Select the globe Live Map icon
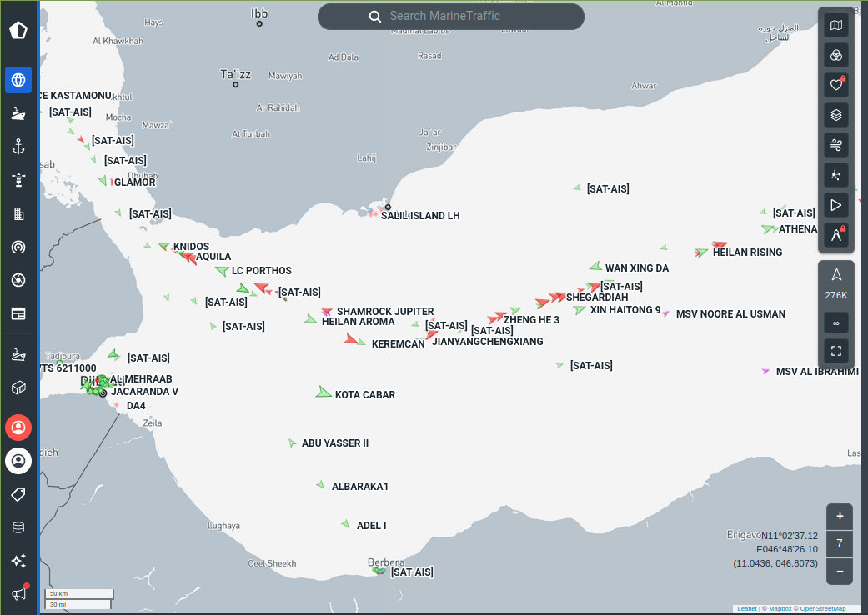 click(x=18, y=80)
